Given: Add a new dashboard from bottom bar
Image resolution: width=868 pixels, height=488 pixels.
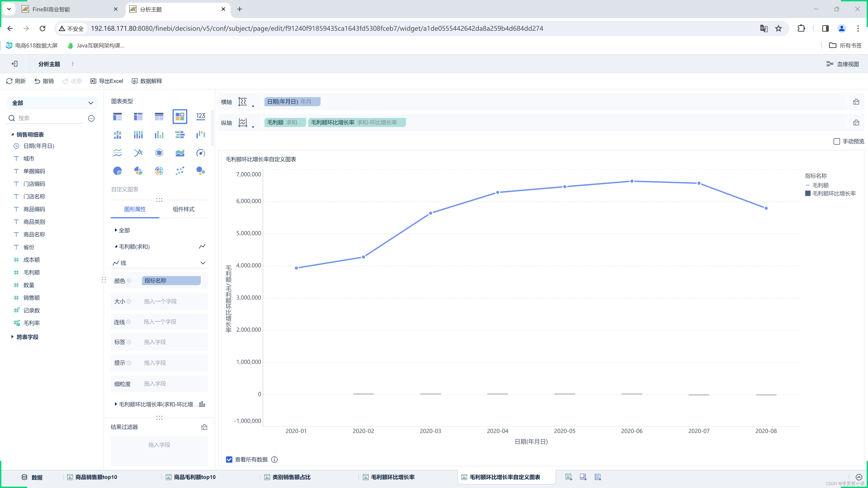Looking at the screenshot, I should (583, 477).
